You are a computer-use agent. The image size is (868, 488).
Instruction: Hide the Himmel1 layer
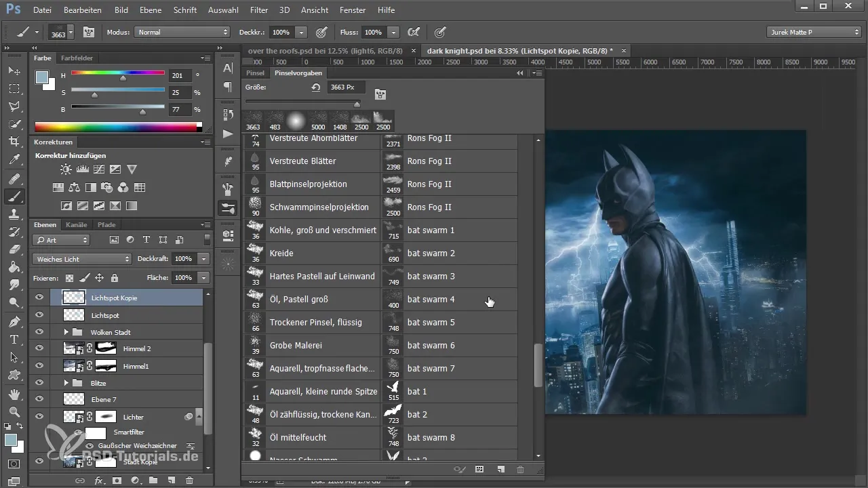point(39,366)
